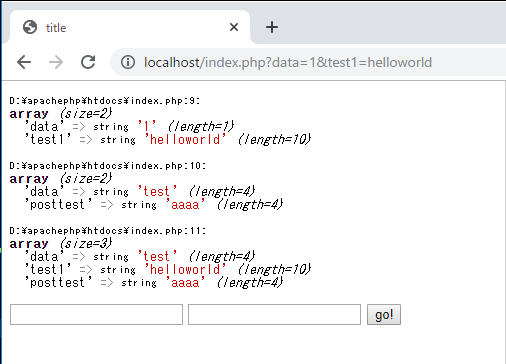Click 'D:¥apachephp¥htdocs¥index.php:11:' text

[x=108, y=231]
